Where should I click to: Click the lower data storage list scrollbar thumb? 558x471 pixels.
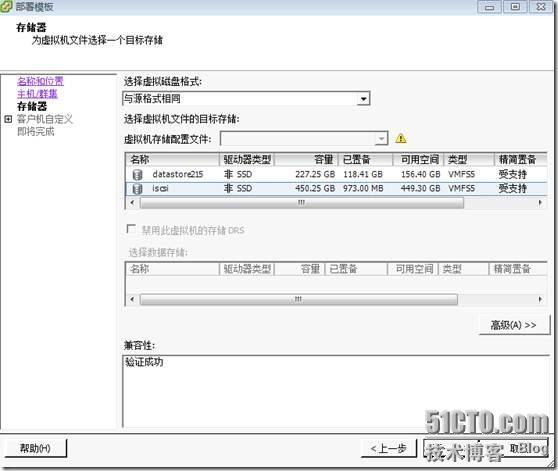coord(299,300)
